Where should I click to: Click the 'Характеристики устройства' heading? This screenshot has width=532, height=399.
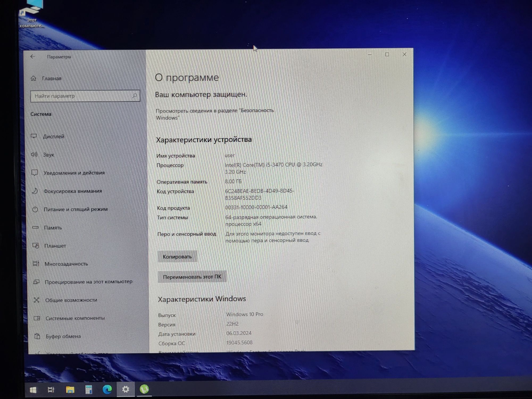[x=204, y=140]
